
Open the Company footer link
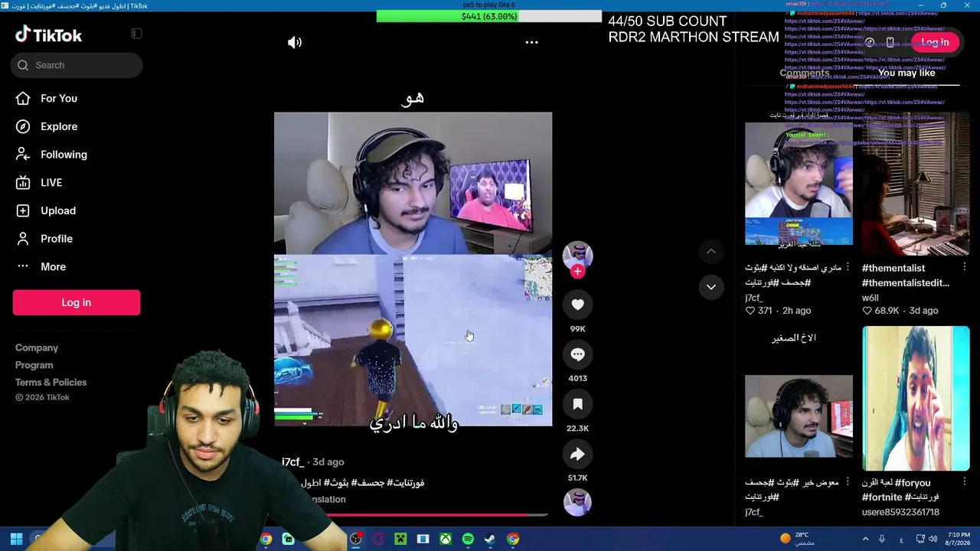[x=37, y=348]
